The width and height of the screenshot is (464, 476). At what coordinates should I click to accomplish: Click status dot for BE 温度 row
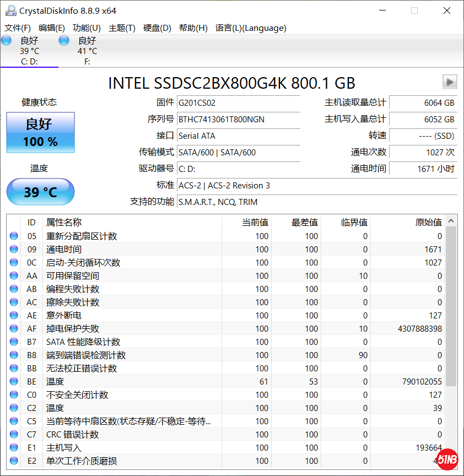pos(14,381)
